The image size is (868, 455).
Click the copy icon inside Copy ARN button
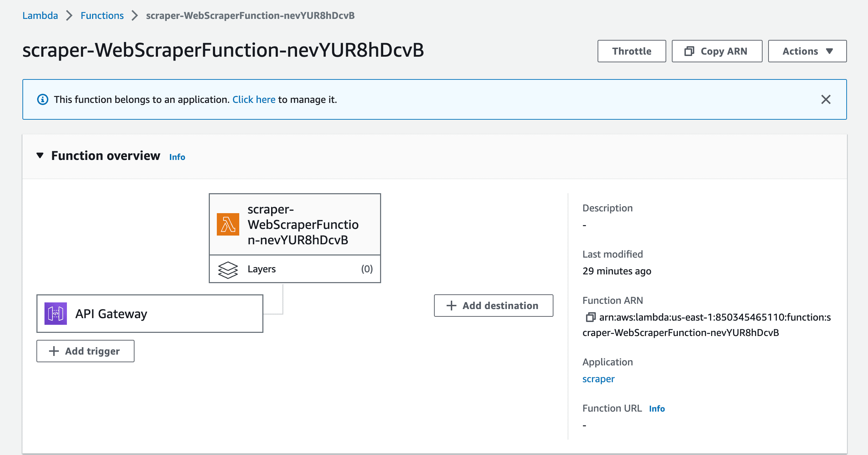(690, 51)
